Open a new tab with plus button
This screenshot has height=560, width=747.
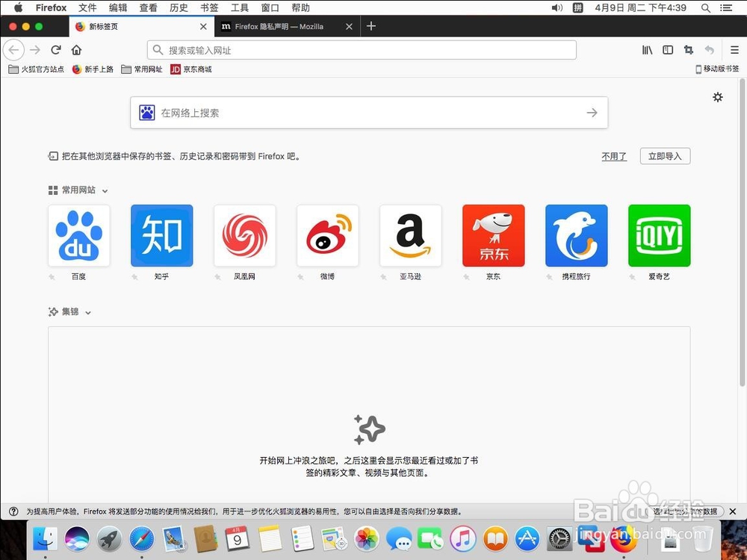click(x=371, y=27)
